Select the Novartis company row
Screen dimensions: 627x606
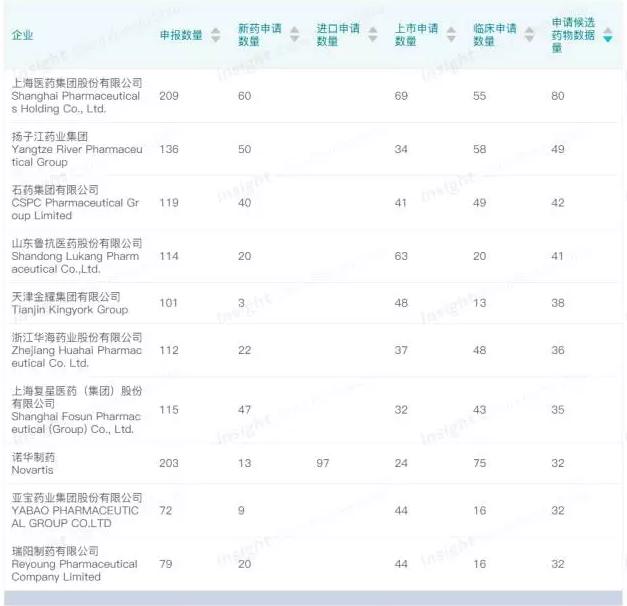[314, 463]
